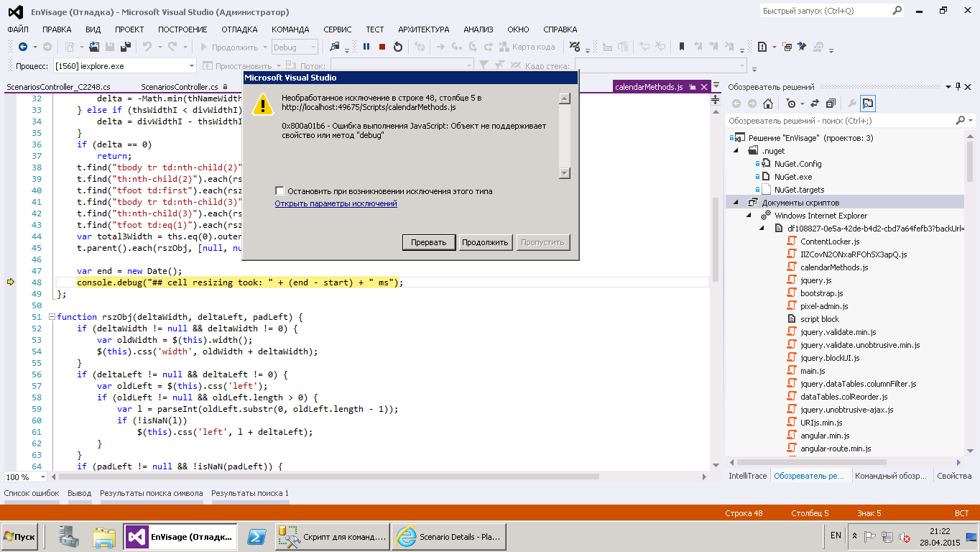
Task: Open the Процесс iexplore.exe dropdown
Action: tap(192, 66)
